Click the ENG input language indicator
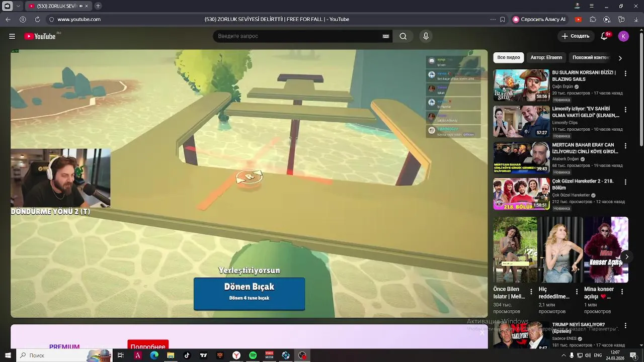The image size is (644, 362). coord(598,355)
